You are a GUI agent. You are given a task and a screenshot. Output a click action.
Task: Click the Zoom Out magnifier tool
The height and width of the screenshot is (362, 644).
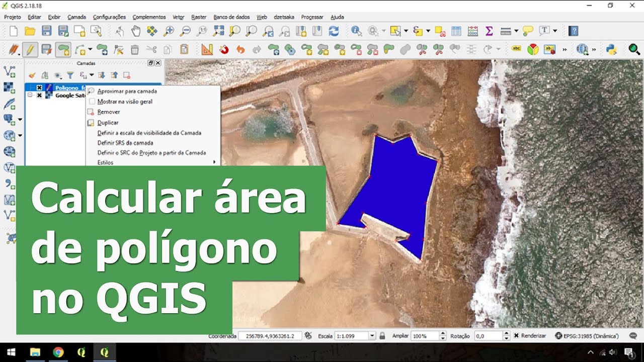(x=185, y=31)
